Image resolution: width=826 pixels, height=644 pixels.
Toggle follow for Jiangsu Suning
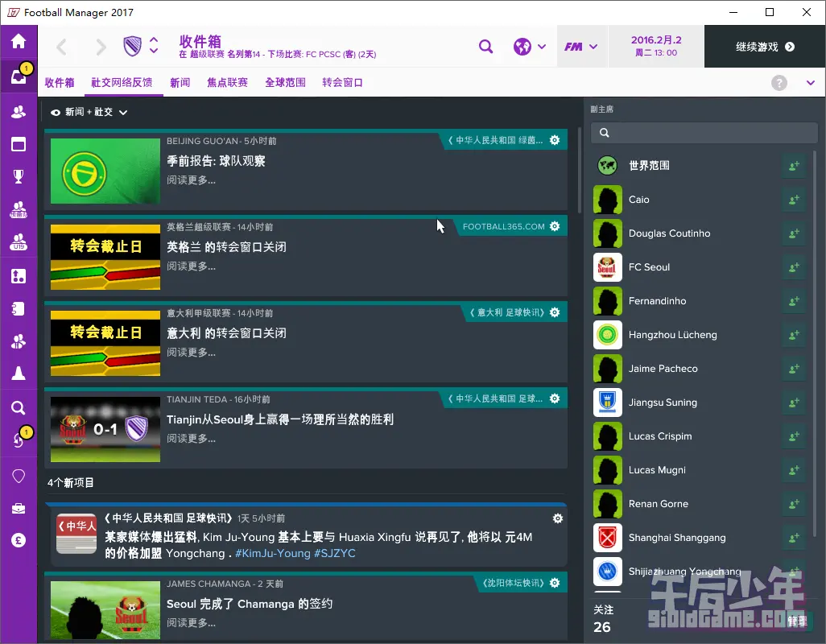794,402
